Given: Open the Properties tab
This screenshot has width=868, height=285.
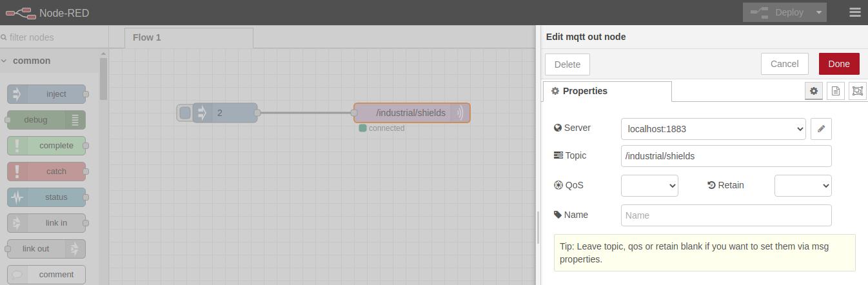Looking at the screenshot, I should [x=607, y=91].
